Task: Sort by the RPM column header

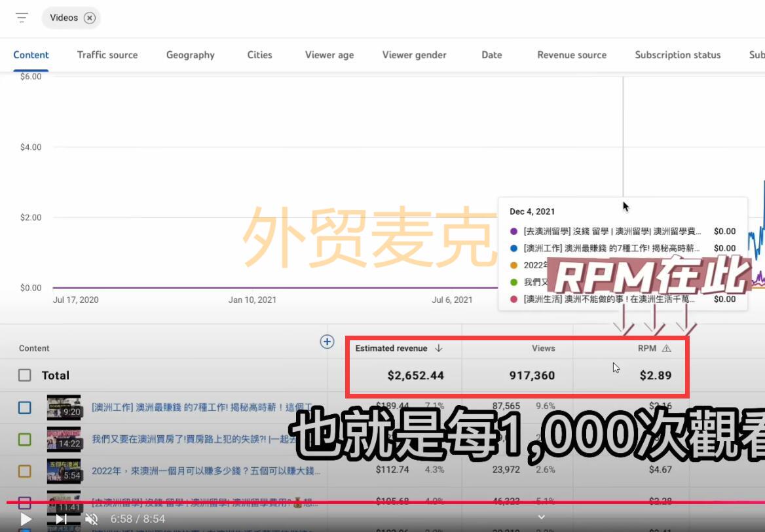Action: tap(647, 348)
